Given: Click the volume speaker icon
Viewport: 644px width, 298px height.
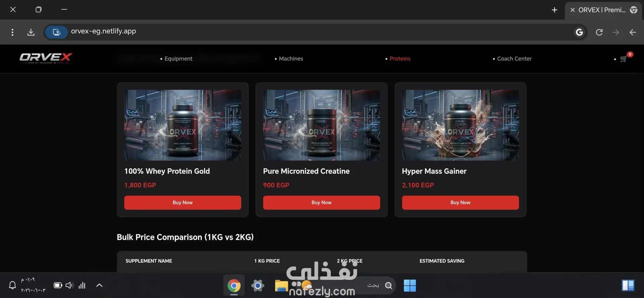Looking at the screenshot, I should click(69, 285).
